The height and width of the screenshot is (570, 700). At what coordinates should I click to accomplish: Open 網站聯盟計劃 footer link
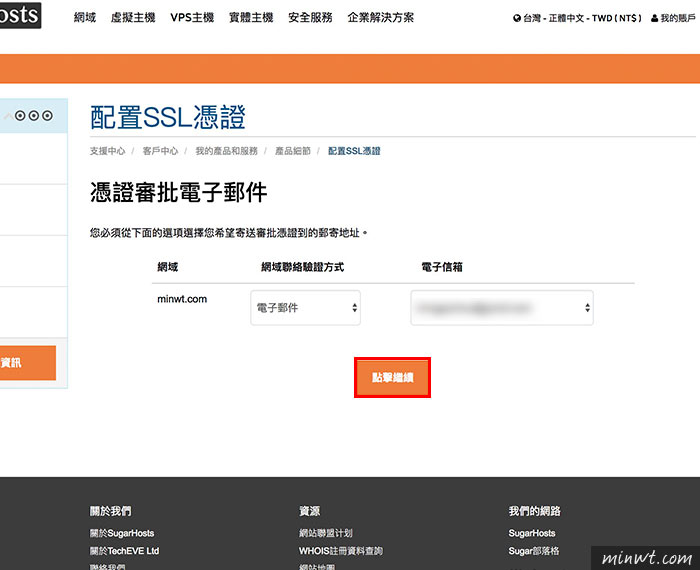[x=326, y=533]
